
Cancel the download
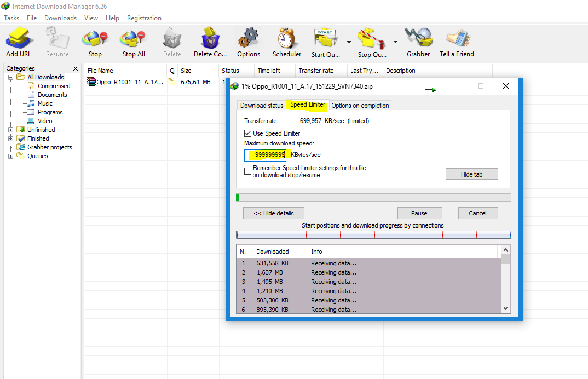pyautogui.click(x=478, y=213)
